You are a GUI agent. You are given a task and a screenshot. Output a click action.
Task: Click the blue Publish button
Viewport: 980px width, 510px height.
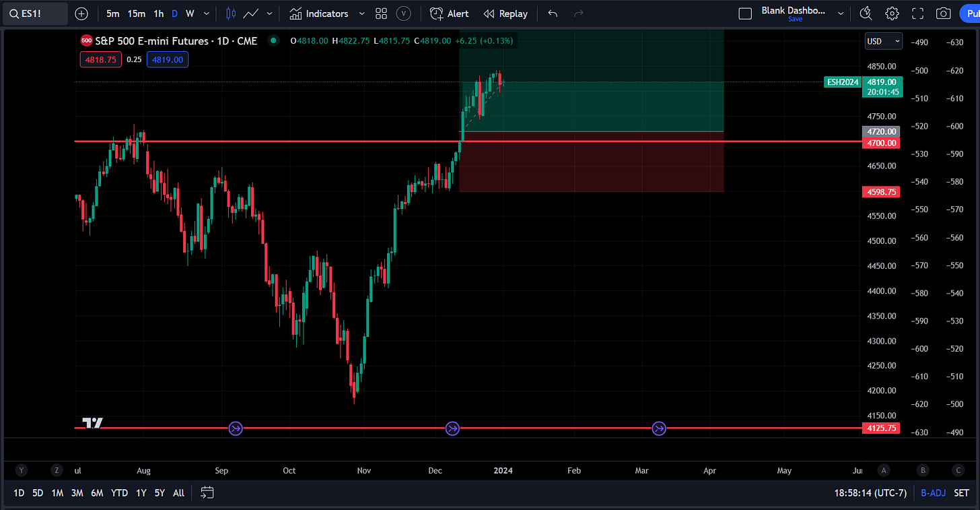(x=970, y=13)
